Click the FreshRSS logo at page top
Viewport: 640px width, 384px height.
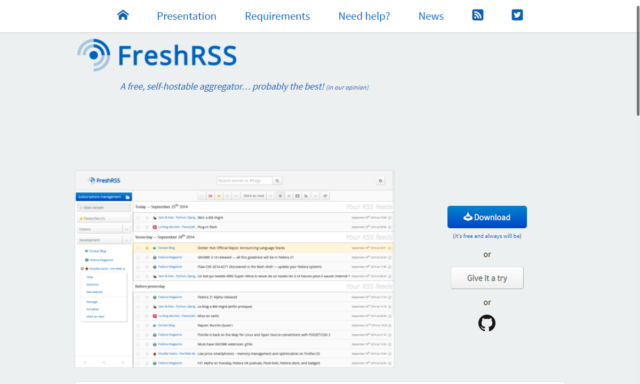pyautogui.click(x=157, y=55)
